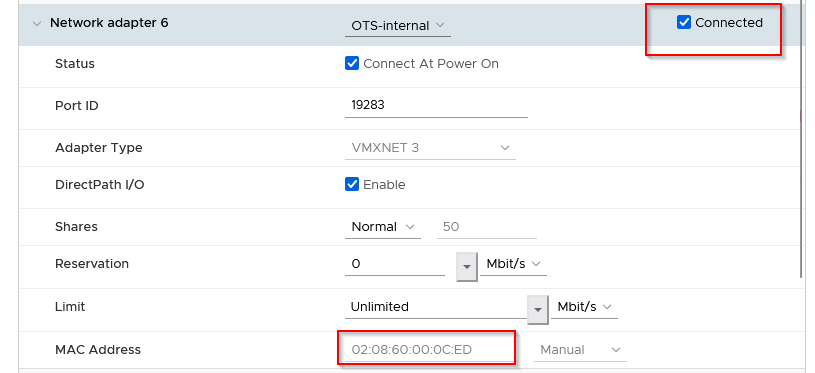This screenshot has height=373, width=815.
Task: Open the VMXNET 3 adapter type dropdown
Action: (430, 148)
